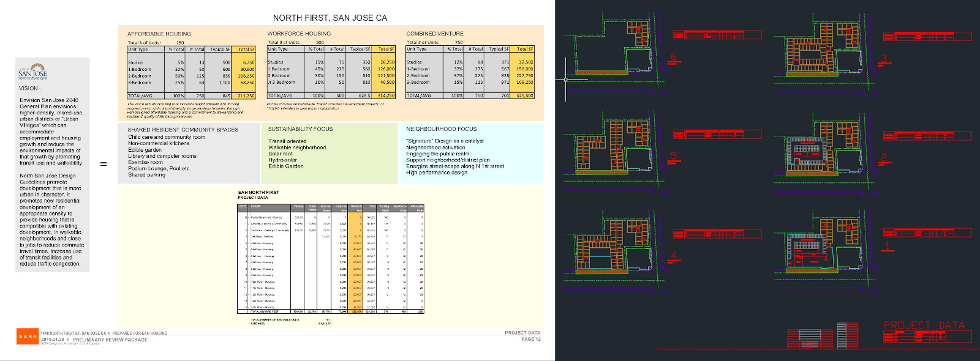980x361 pixels.
Task: Select the red number 6 plan label
Action: 674,58
